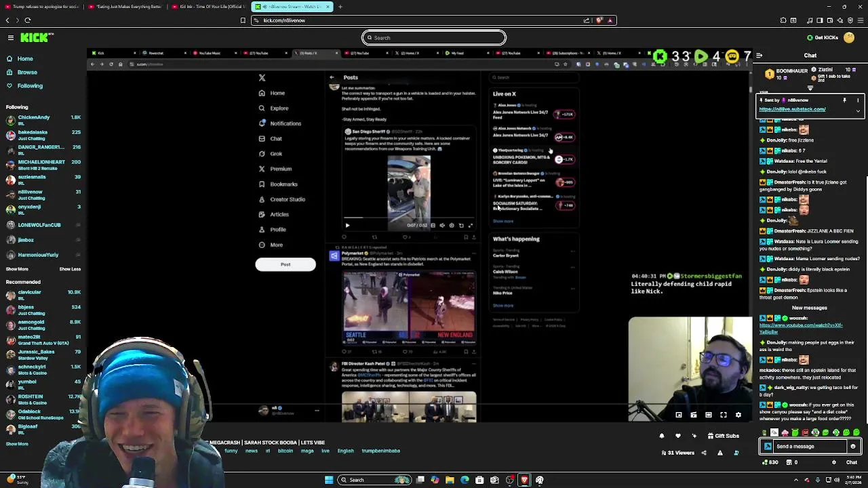Screen dimensions: 868x488
Task: Open the chat settings gear
Action: point(834,462)
